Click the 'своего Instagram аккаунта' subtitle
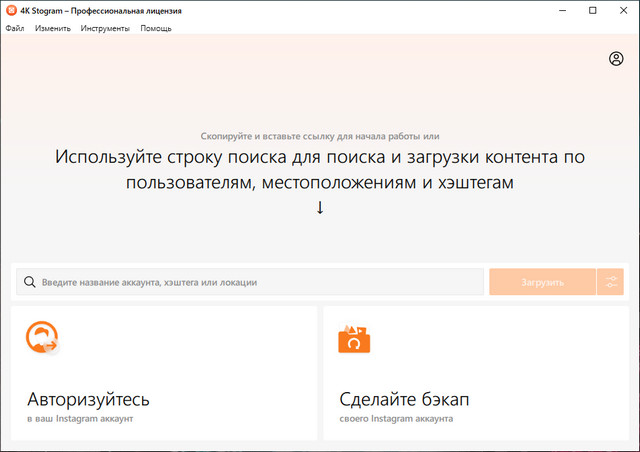Viewport: 640px width, 452px height. [x=396, y=419]
